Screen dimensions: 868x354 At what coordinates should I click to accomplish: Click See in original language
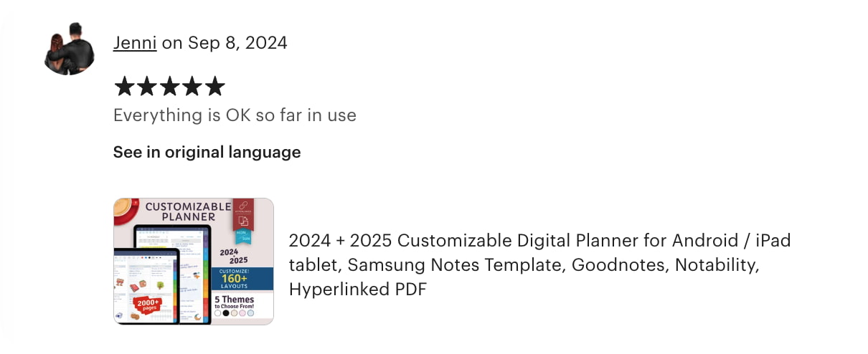(x=207, y=152)
